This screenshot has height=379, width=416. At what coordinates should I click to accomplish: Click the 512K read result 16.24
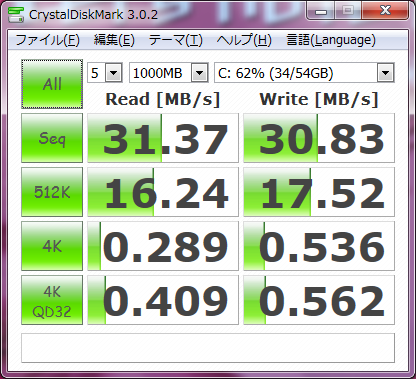pyautogui.click(x=163, y=192)
